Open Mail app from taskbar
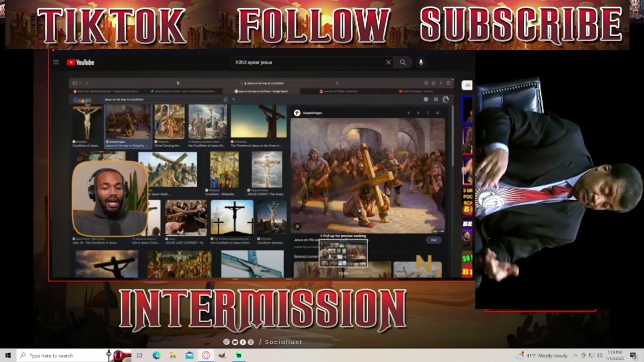Screen dimensions: 644x362 click(189, 355)
